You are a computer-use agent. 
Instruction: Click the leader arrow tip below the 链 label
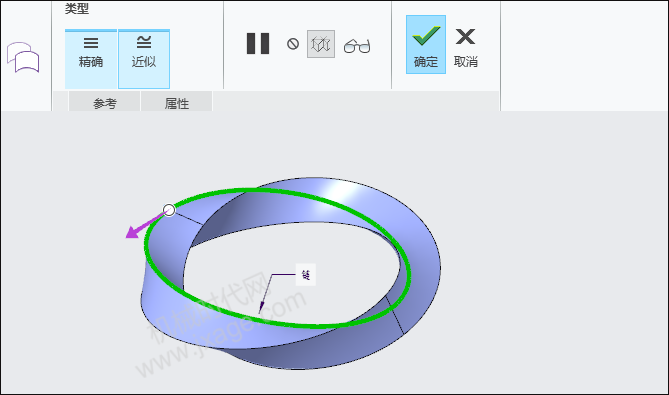260,311
